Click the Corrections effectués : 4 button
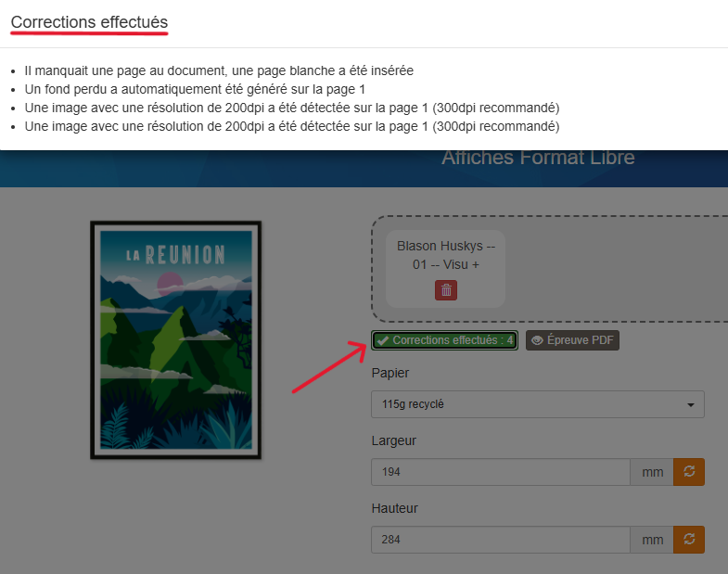 [x=444, y=340]
